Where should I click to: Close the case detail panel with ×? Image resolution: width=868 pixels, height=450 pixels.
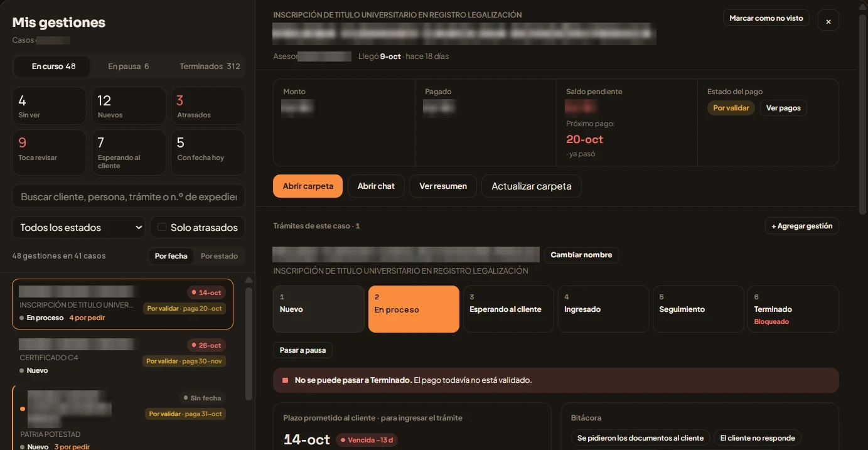[828, 21]
